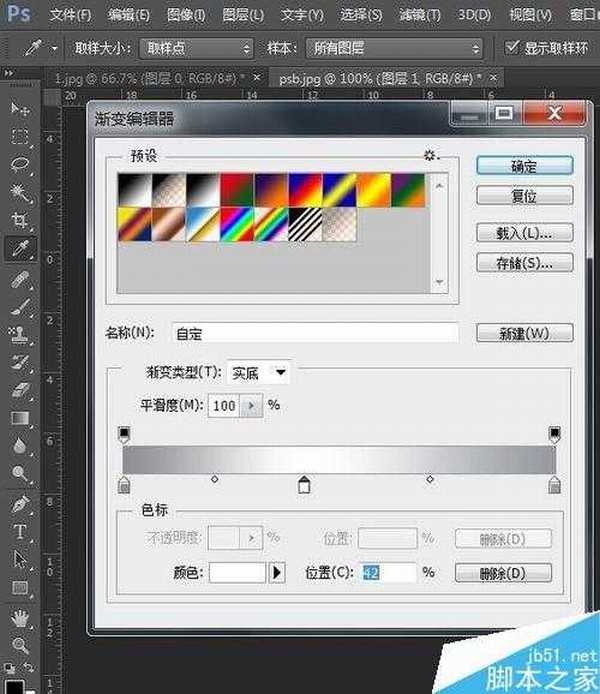
Task: Click the 名称 text field
Action: 314,333
